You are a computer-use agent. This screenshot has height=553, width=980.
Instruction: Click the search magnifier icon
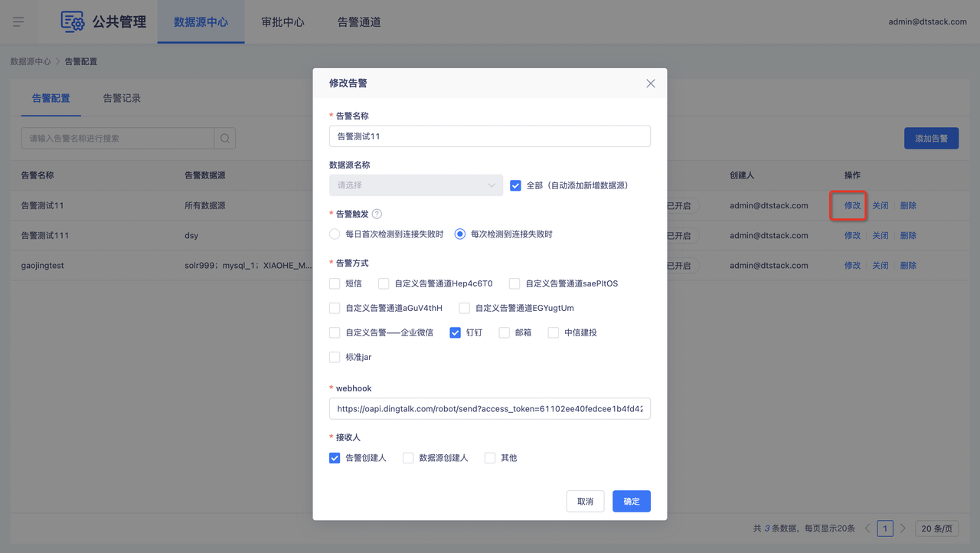pyautogui.click(x=225, y=139)
